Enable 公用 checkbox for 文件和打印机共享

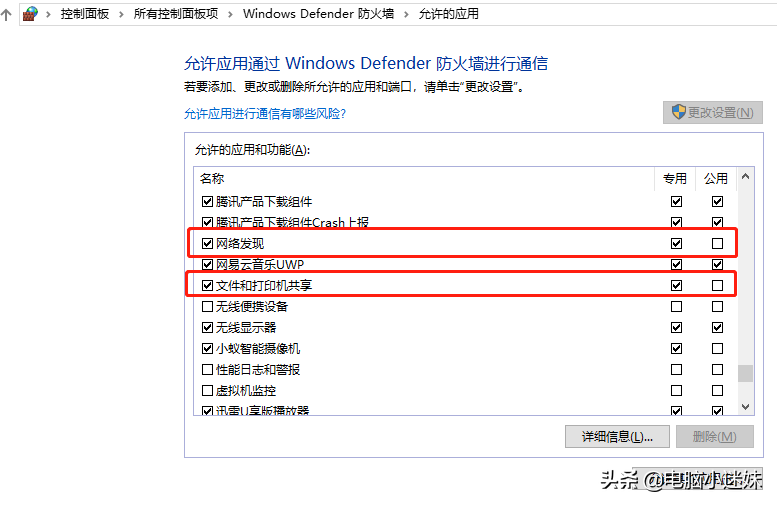pyautogui.click(x=717, y=285)
